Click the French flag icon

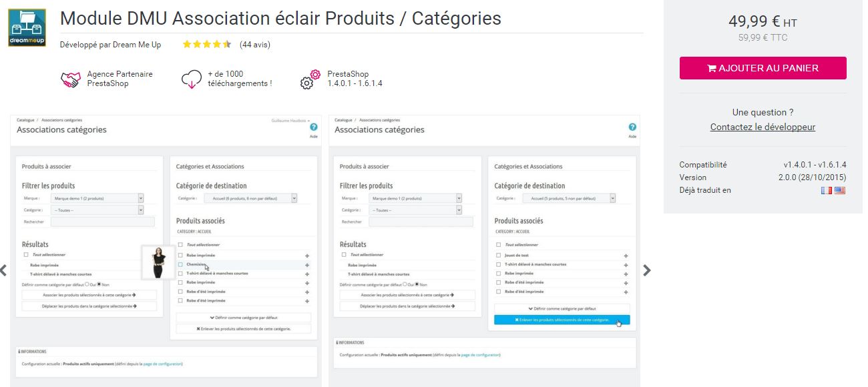click(827, 191)
